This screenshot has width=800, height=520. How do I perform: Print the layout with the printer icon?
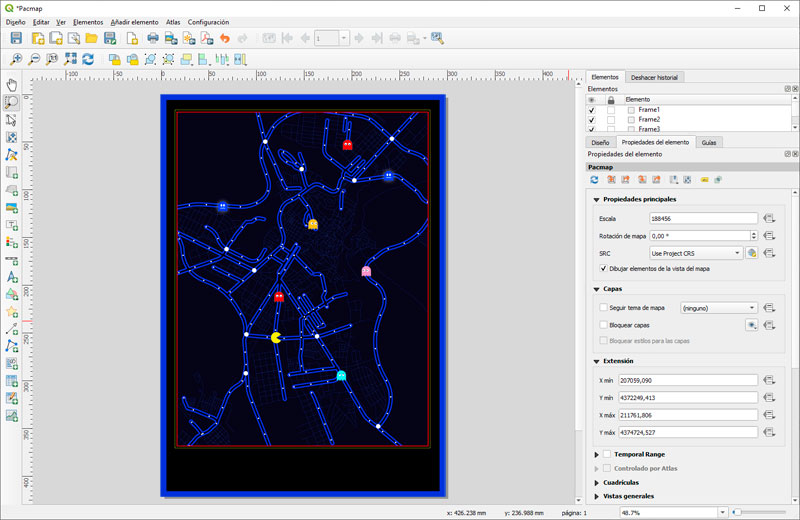tap(153, 38)
